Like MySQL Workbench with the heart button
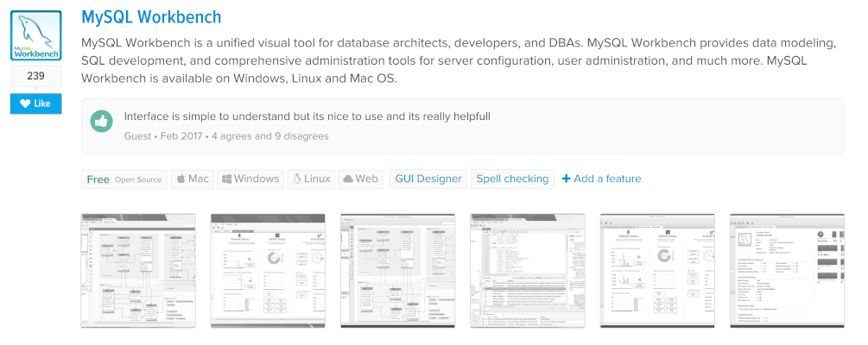Screen dimensions: 868x345 point(36,103)
